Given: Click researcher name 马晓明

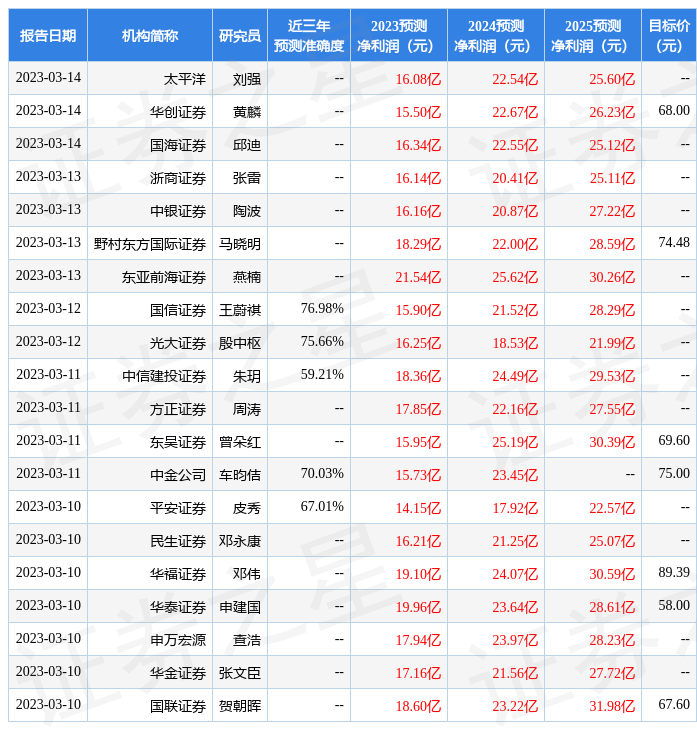Looking at the screenshot, I should click(240, 244).
